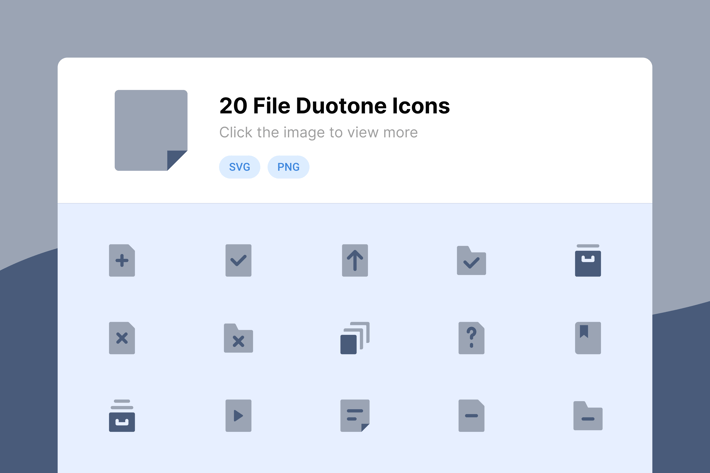The width and height of the screenshot is (710, 473).
Task: Click the file with plus sign icon
Action: (122, 260)
